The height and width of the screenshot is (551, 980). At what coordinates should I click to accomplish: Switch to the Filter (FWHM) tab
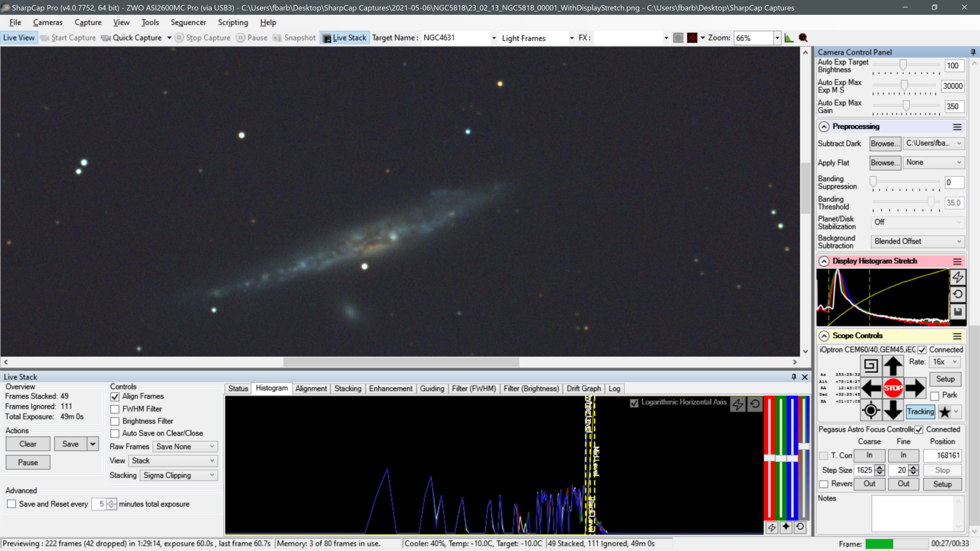474,389
